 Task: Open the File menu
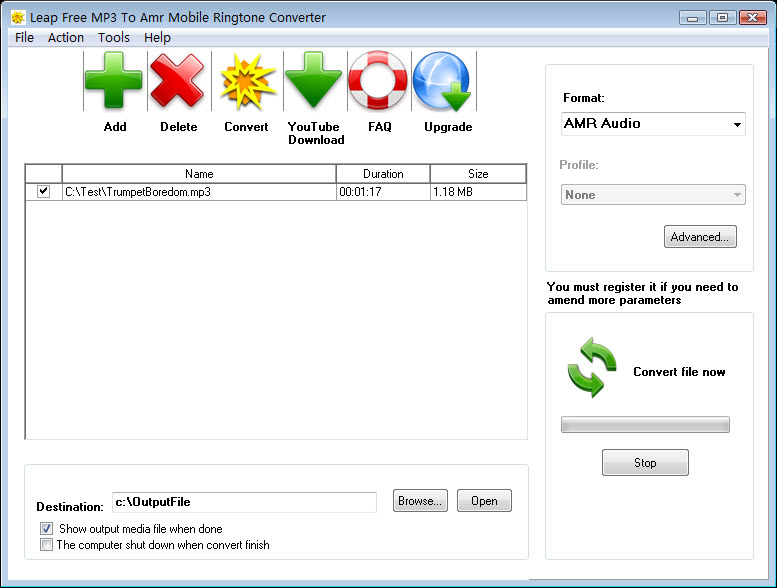24,38
